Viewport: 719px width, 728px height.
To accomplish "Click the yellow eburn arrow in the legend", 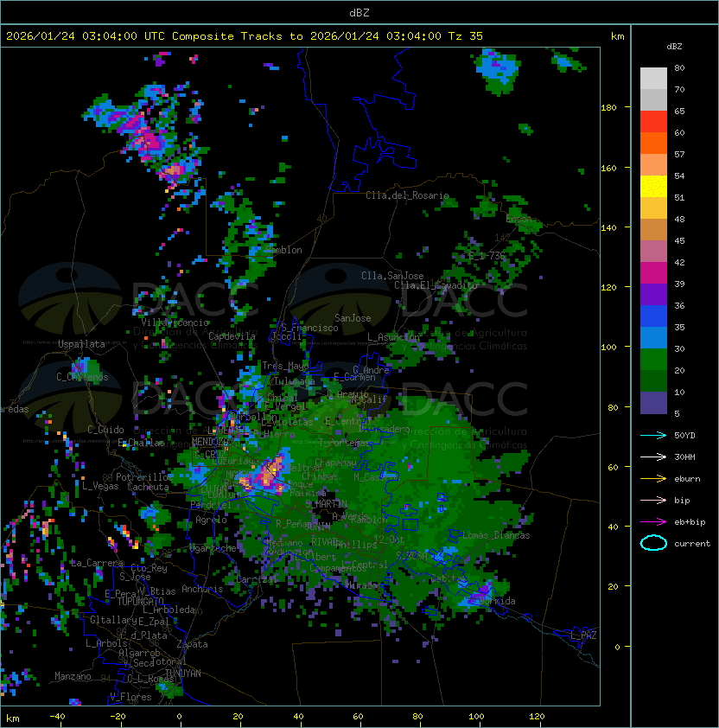I will click(653, 479).
